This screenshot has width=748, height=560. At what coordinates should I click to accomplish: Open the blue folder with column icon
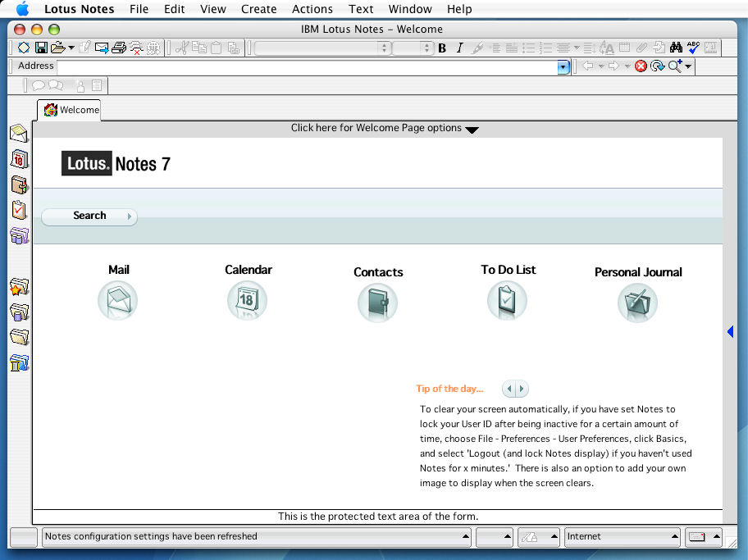tap(19, 363)
